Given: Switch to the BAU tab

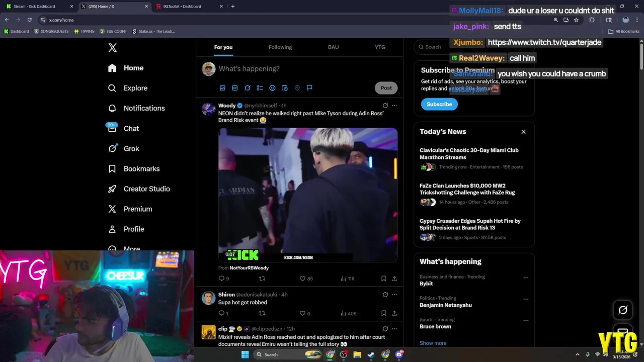Looking at the screenshot, I should click(x=333, y=47).
